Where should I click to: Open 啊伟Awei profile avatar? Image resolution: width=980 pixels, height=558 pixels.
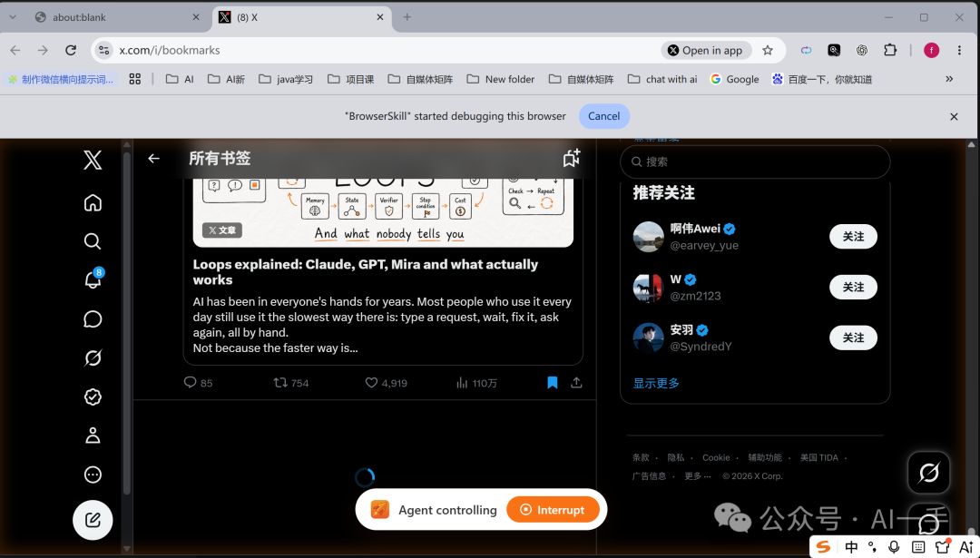[648, 237]
